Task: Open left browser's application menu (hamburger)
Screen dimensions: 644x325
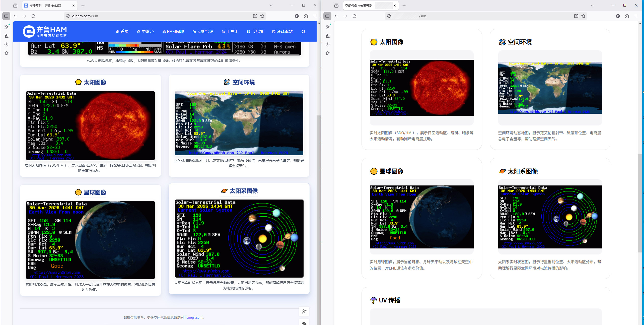Action: pyautogui.click(x=315, y=16)
